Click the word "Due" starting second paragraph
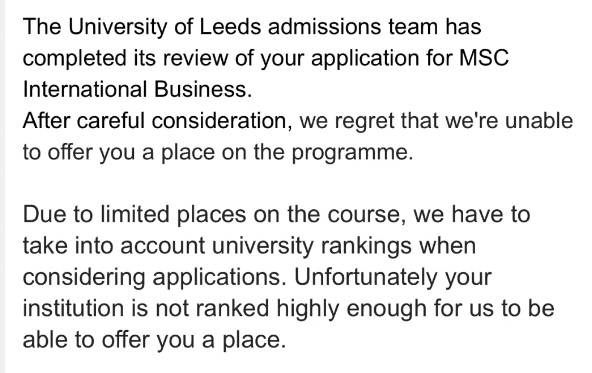The image size is (592, 373). pos(45,214)
